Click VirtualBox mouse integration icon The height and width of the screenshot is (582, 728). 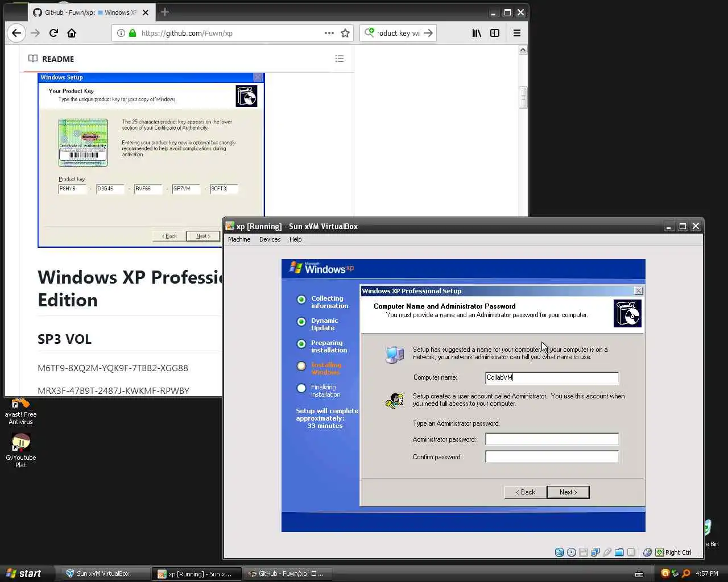pos(647,552)
